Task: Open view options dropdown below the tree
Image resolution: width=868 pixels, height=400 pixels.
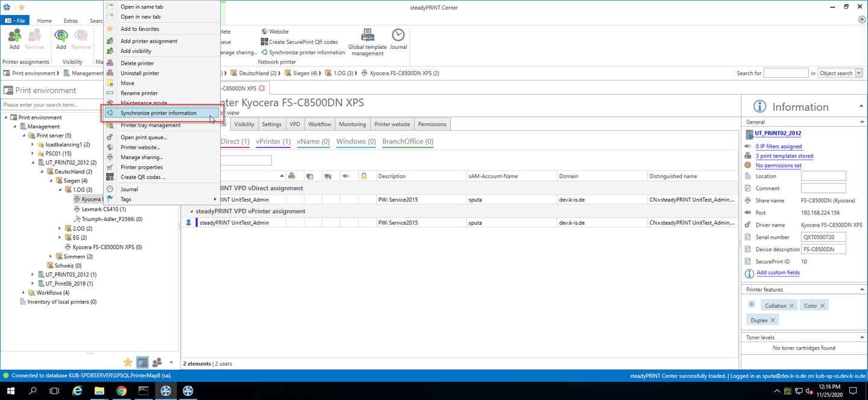Action: [171, 363]
